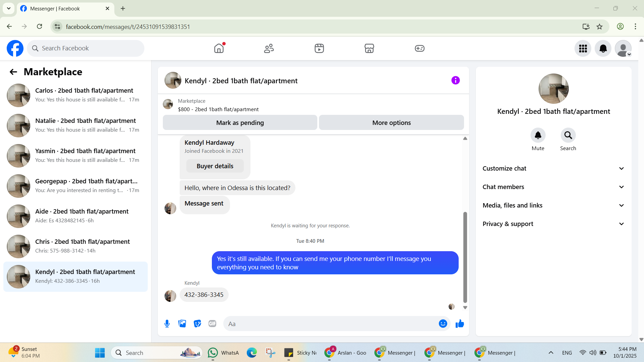Open Carlos 2bed 1bath conversation
This screenshot has height=362, width=644.
[76, 95]
